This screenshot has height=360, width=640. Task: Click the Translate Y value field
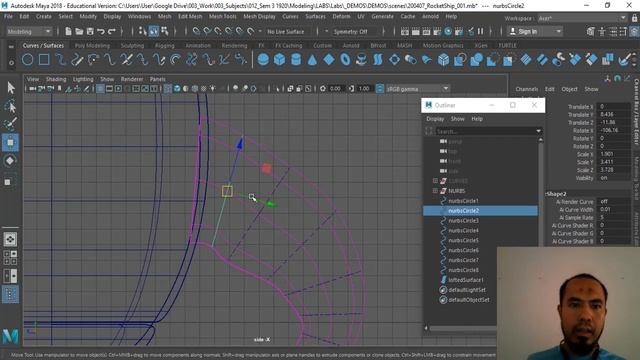tap(614, 114)
